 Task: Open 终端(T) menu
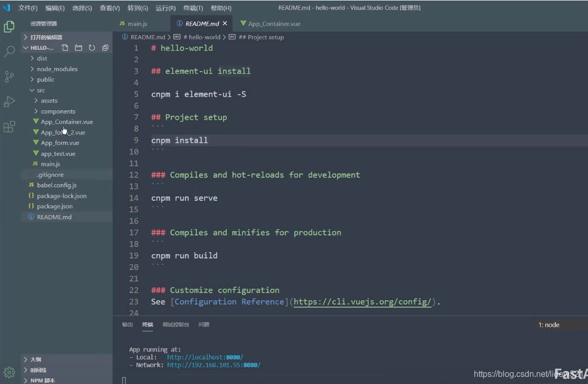pos(193,8)
